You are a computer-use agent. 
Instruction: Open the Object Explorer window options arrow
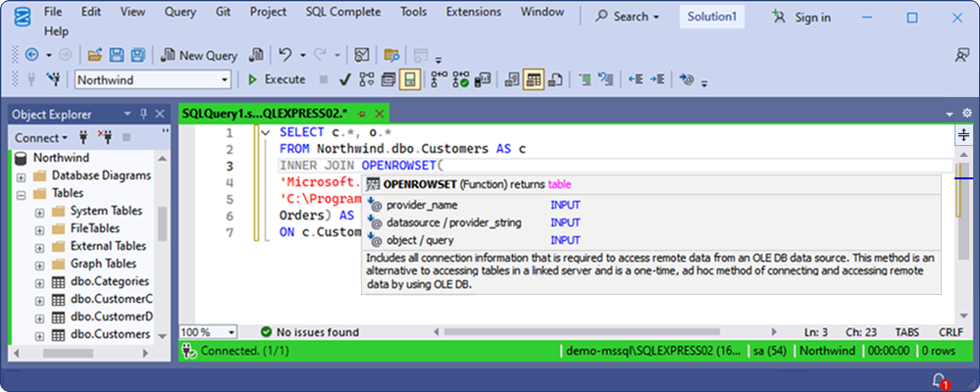(128, 115)
